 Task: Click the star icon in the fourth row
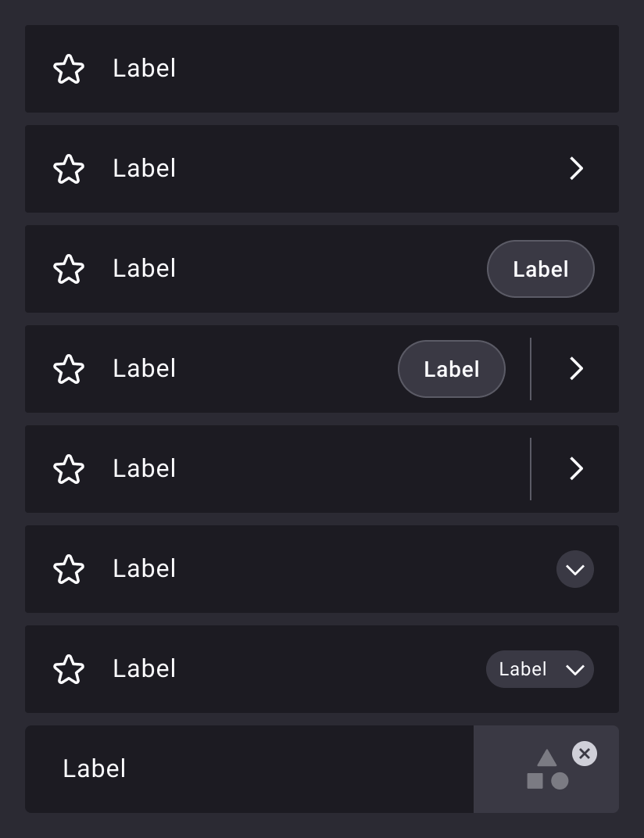click(69, 369)
